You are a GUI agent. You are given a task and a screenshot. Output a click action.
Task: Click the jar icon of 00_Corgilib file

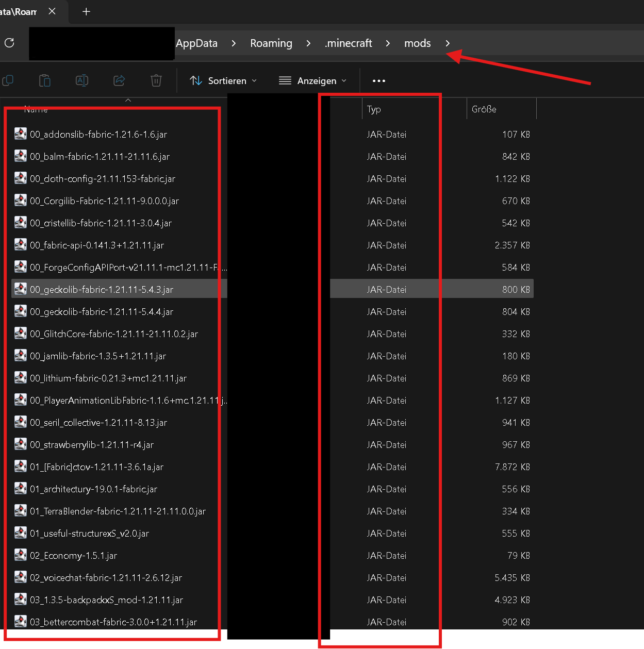coord(21,201)
